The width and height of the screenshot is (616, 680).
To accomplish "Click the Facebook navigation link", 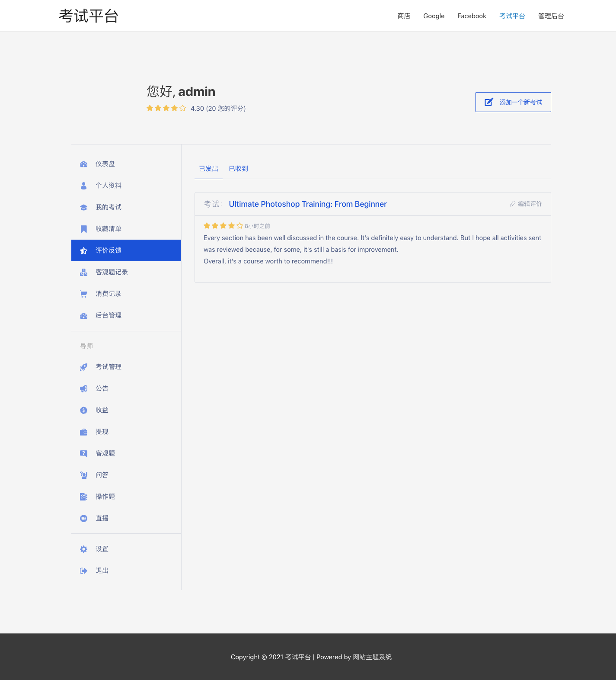I will pos(472,16).
